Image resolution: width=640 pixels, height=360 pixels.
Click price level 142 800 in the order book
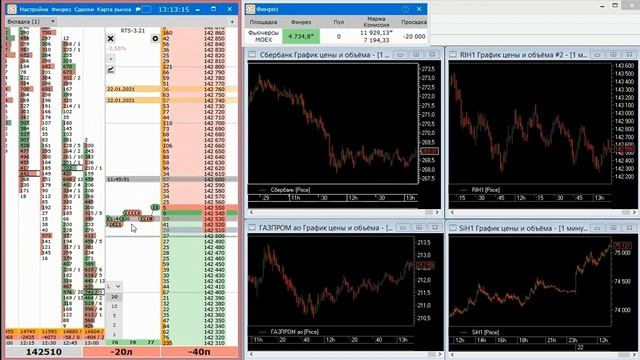pyautogui.click(x=214, y=67)
